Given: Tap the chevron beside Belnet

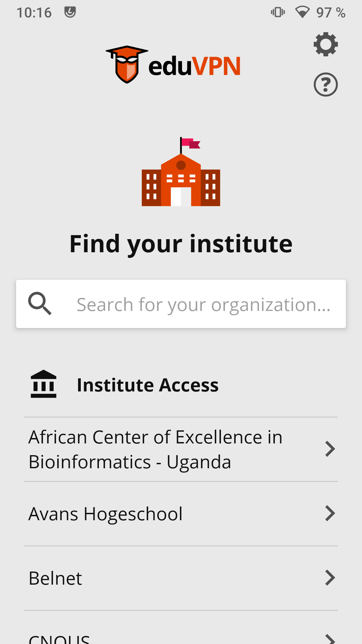Looking at the screenshot, I should [x=330, y=578].
